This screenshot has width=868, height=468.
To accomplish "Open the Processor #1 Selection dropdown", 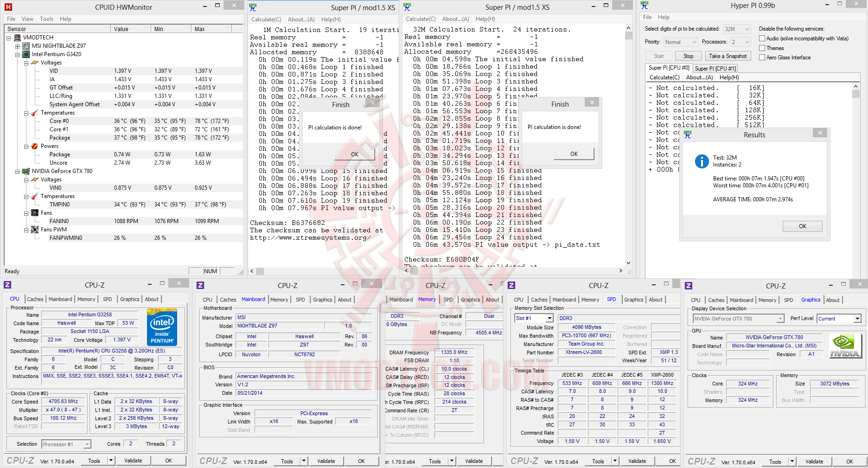I will tap(66, 444).
